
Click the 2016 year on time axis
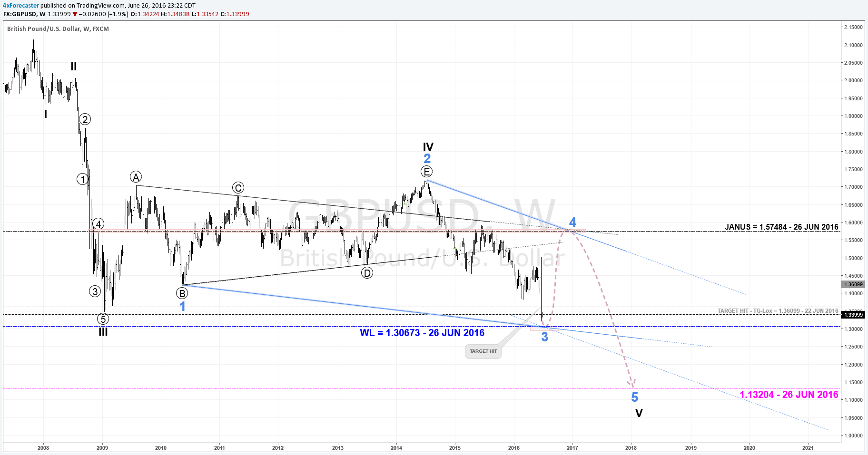point(514,447)
